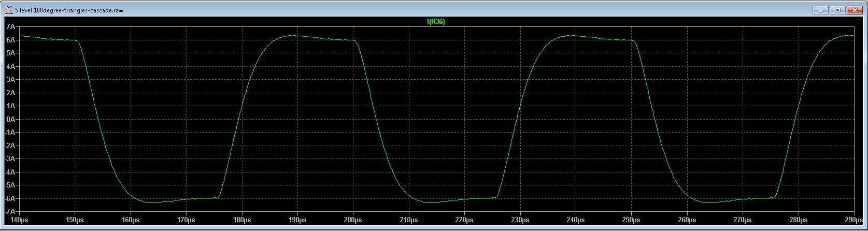868x231 pixels.
Task: Maximize the waveform window
Action: (837, 10)
